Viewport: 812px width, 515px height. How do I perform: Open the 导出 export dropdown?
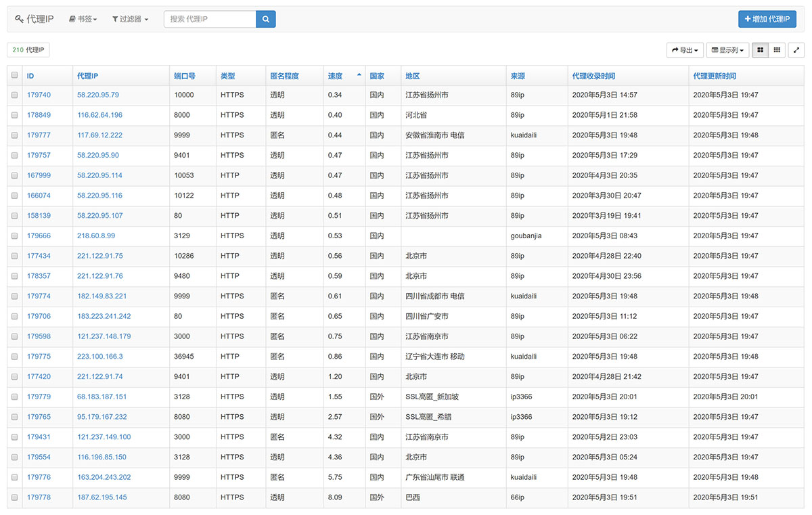pyautogui.click(x=685, y=50)
